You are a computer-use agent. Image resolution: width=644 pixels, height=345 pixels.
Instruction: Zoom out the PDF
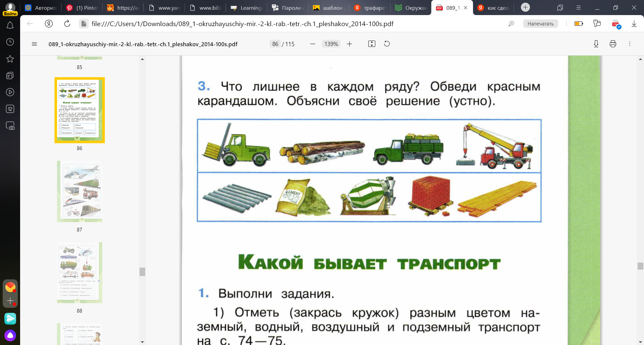(x=313, y=44)
